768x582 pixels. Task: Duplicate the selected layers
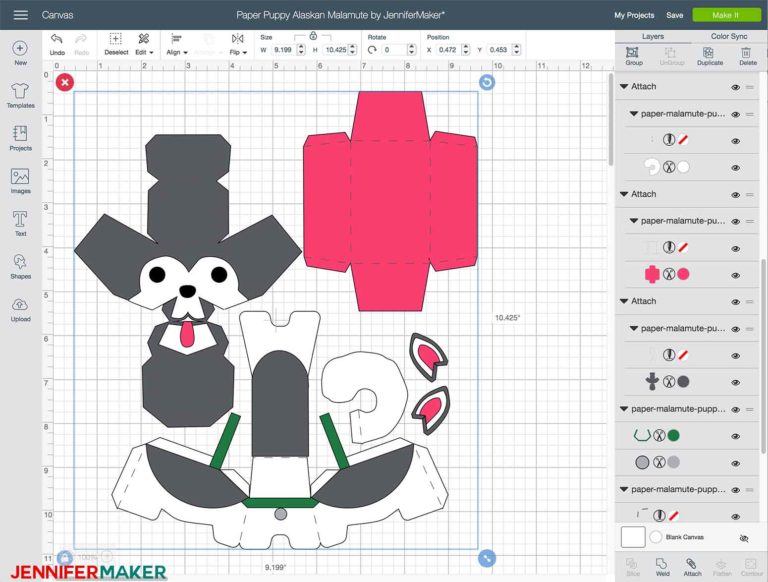pyautogui.click(x=710, y=56)
